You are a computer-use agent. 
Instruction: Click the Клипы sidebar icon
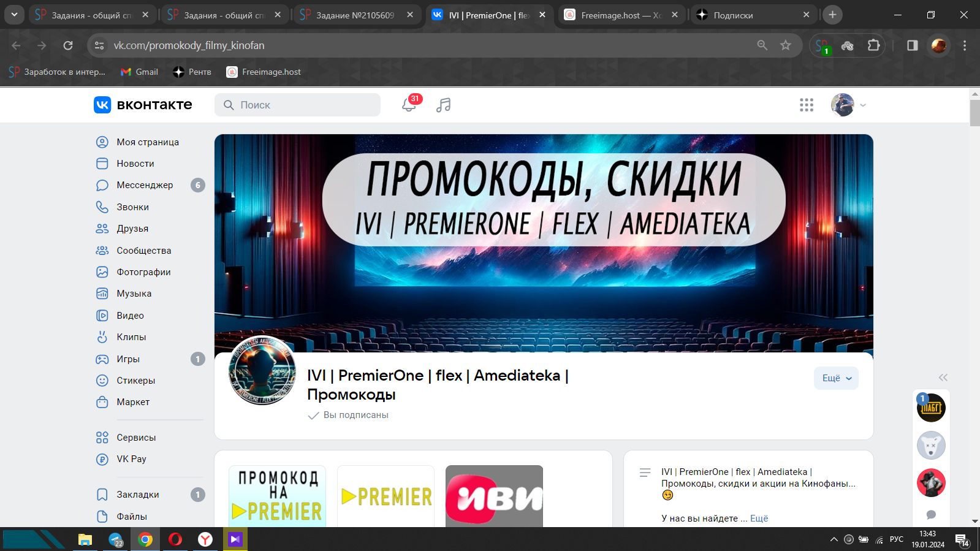pyautogui.click(x=102, y=337)
